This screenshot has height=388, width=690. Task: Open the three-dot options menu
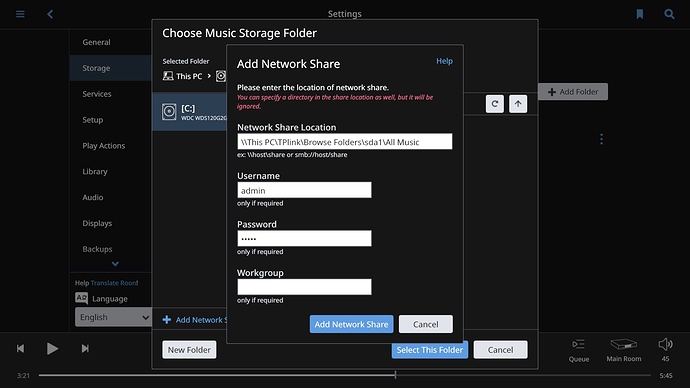click(602, 139)
